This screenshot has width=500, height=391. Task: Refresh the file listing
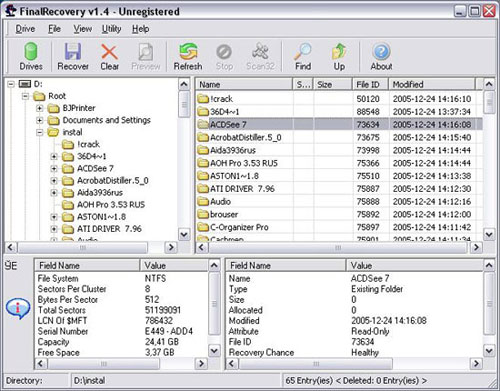(x=188, y=56)
